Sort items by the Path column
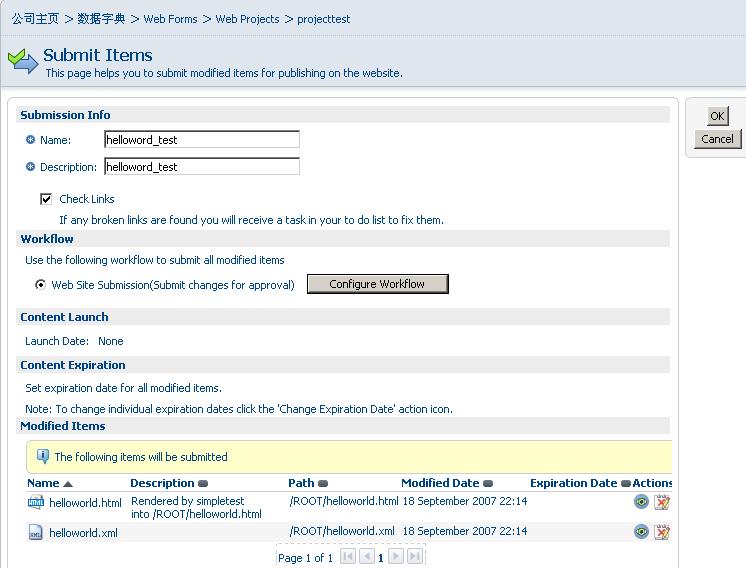746x568 pixels. (x=308, y=483)
